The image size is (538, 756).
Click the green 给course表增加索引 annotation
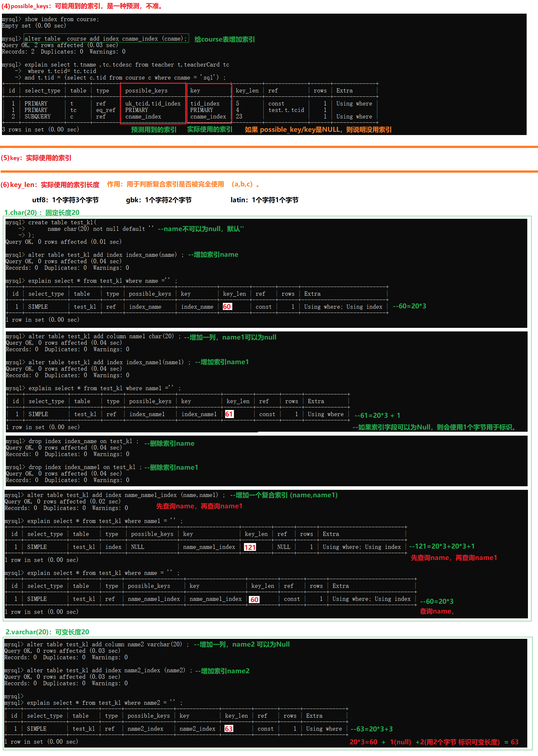tap(224, 39)
